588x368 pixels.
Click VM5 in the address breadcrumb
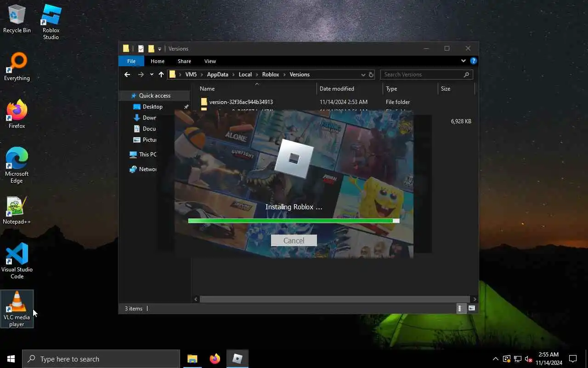[191, 75]
